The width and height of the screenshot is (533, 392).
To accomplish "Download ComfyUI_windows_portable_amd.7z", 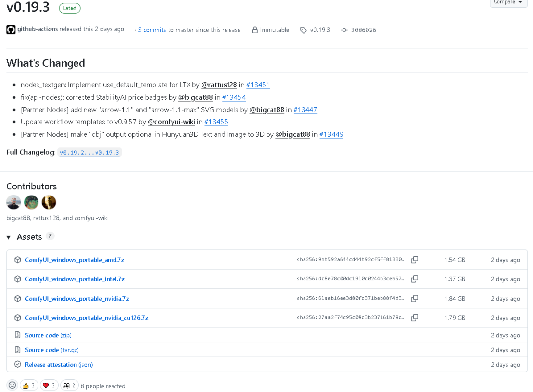I will tap(75, 260).
